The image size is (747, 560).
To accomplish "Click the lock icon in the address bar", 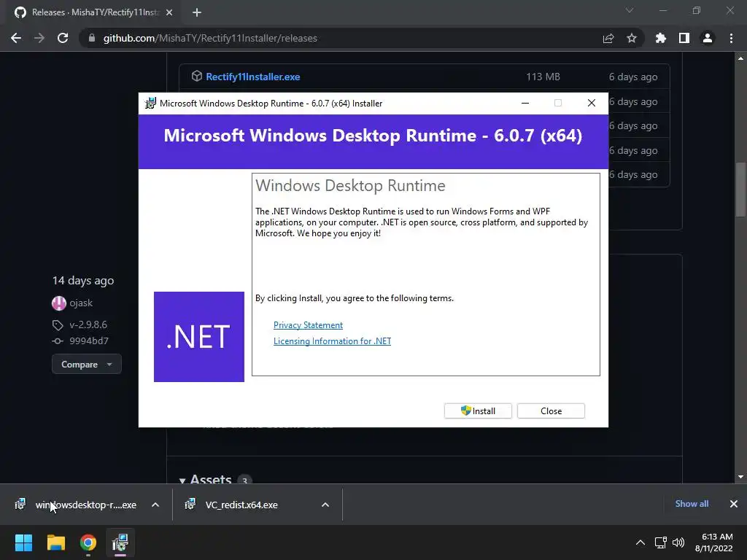I will (92, 38).
